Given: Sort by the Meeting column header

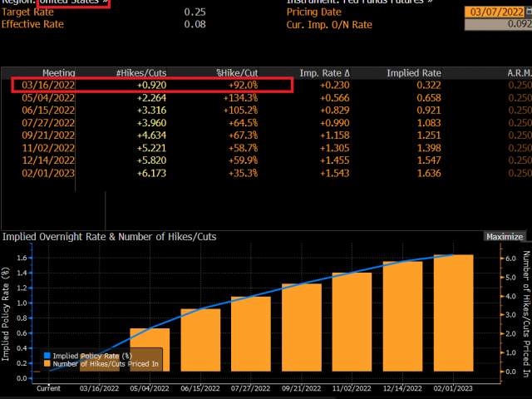Looking at the screenshot, I should pos(59,73).
